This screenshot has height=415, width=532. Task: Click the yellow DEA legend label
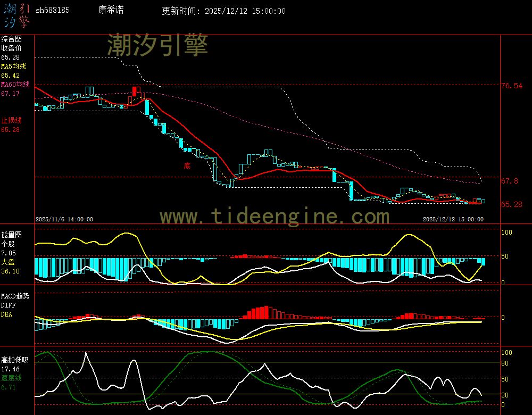[6, 314]
